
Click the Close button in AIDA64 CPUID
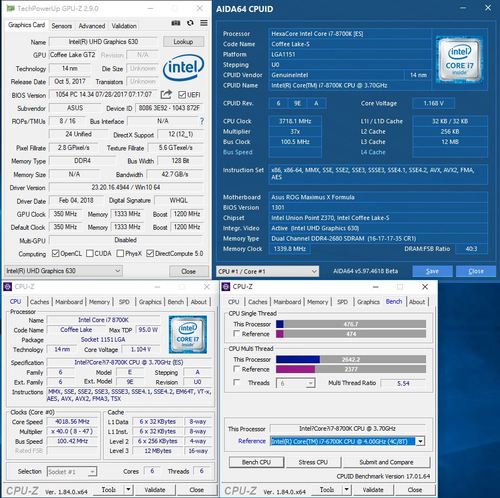(476, 271)
